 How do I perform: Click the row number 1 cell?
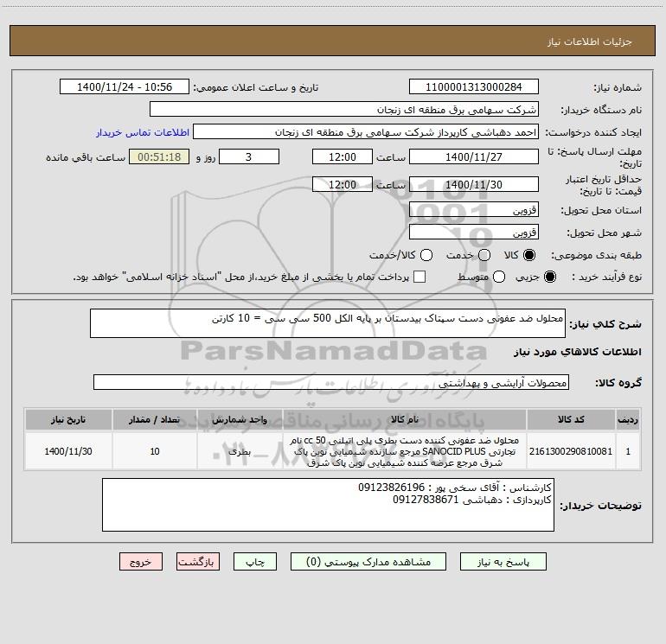click(x=628, y=451)
